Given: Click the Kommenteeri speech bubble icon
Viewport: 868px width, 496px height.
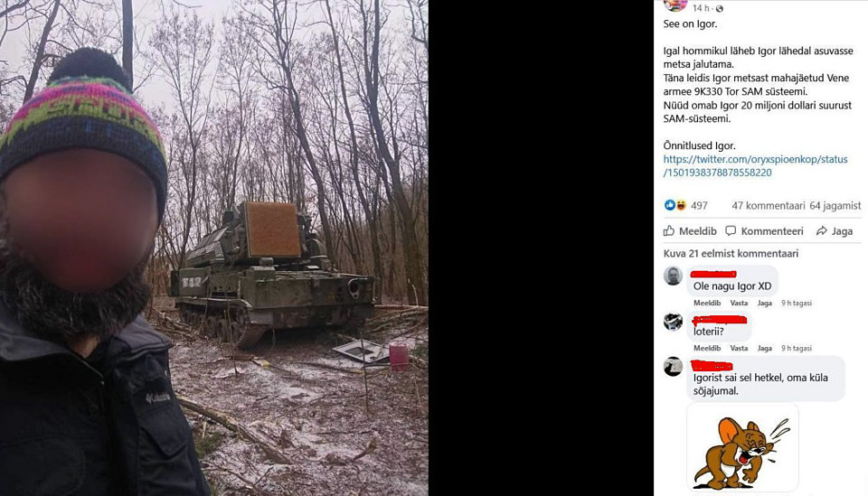Looking at the screenshot, I should coord(731,230).
